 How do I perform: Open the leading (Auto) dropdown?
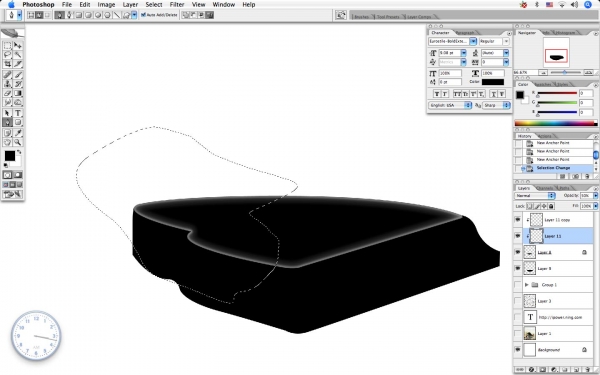506,53
